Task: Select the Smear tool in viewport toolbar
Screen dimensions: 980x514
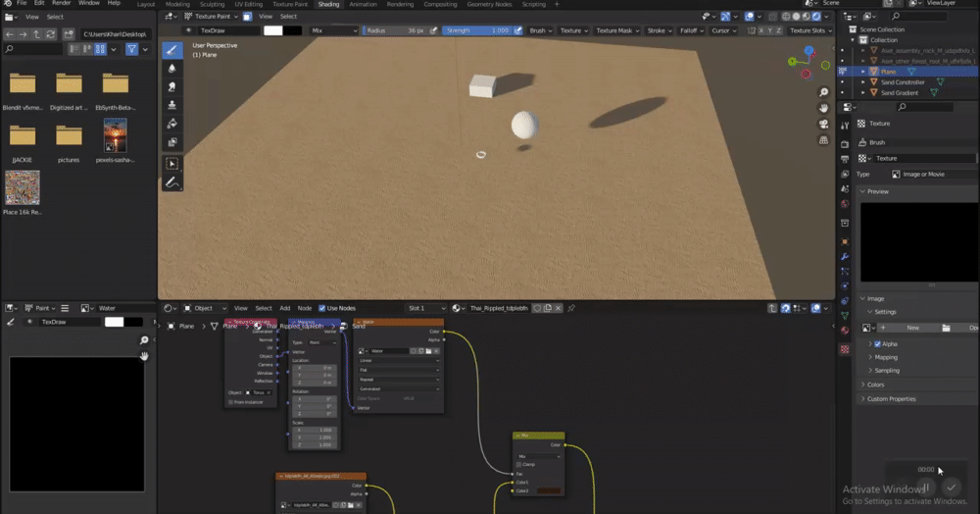Action: pos(172,87)
